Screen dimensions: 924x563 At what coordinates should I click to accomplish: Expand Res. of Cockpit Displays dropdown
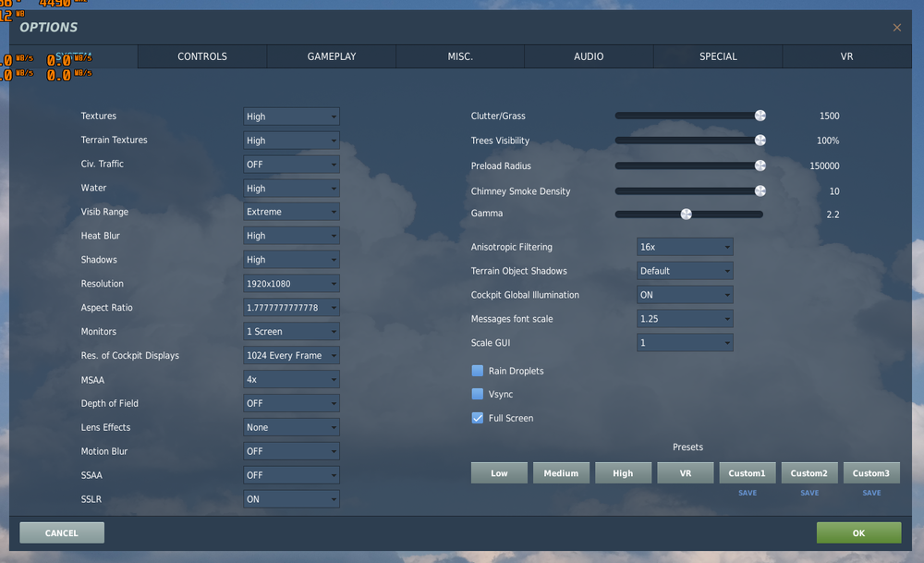tap(291, 356)
